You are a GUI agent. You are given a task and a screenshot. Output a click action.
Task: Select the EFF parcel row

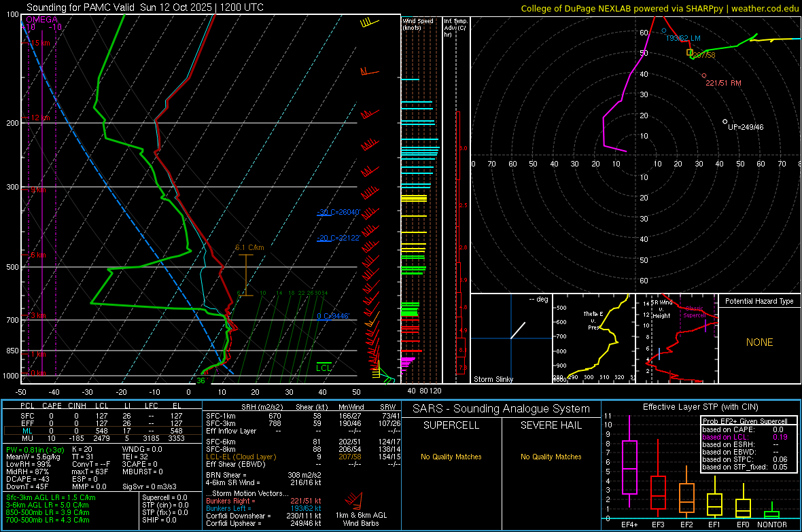tap(102, 423)
